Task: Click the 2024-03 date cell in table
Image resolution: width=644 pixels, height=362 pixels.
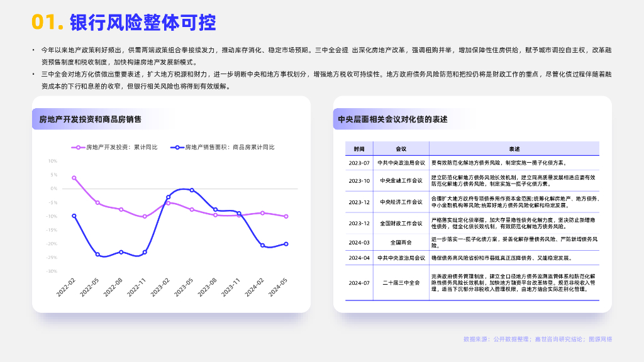Action: (359, 242)
